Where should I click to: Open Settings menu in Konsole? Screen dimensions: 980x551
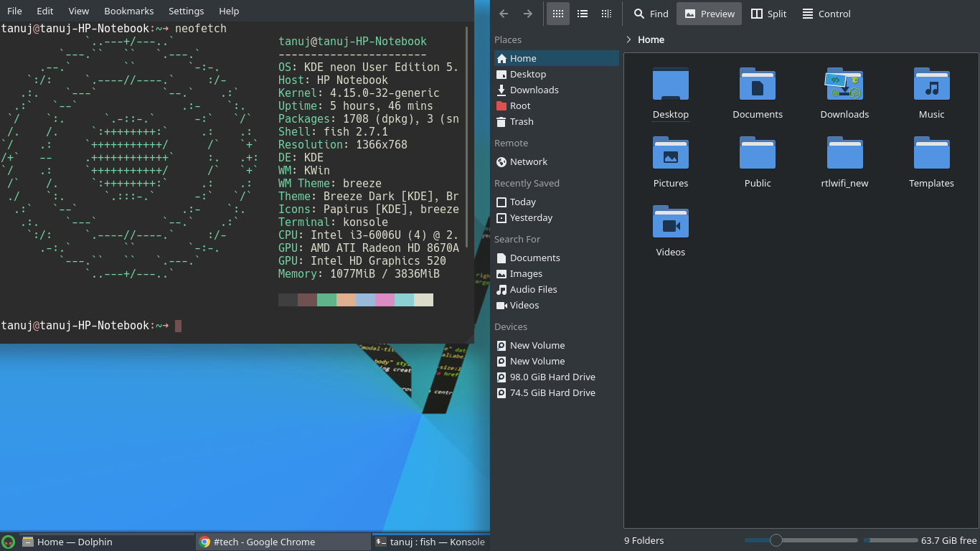click(x=187, y=11)
